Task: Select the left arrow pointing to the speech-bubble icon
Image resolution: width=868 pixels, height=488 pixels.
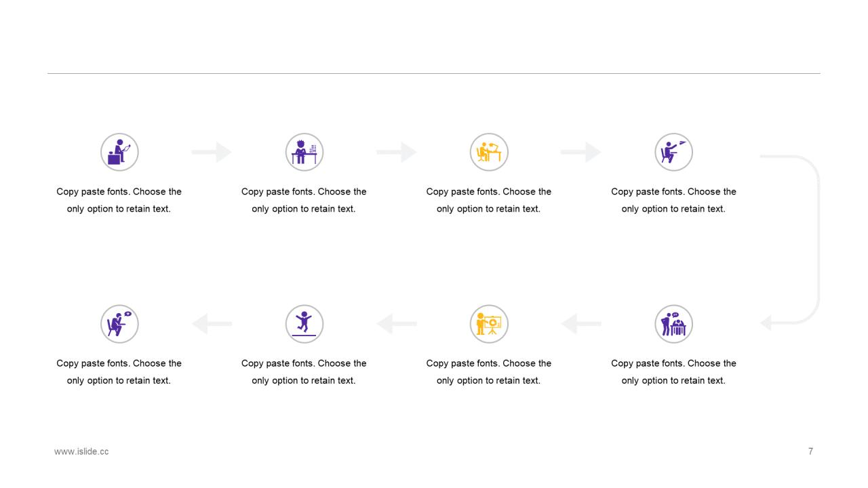Action: (x=212, y=324)
